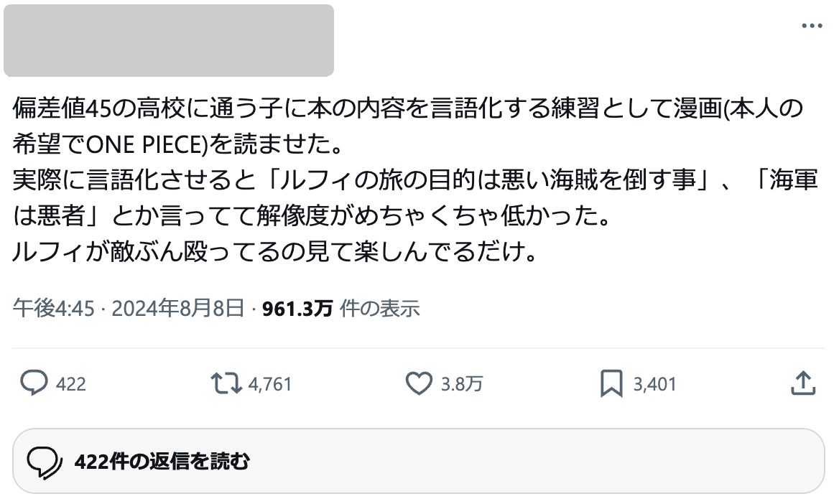Click the 3,401 bookmark count

coord(654,384)
